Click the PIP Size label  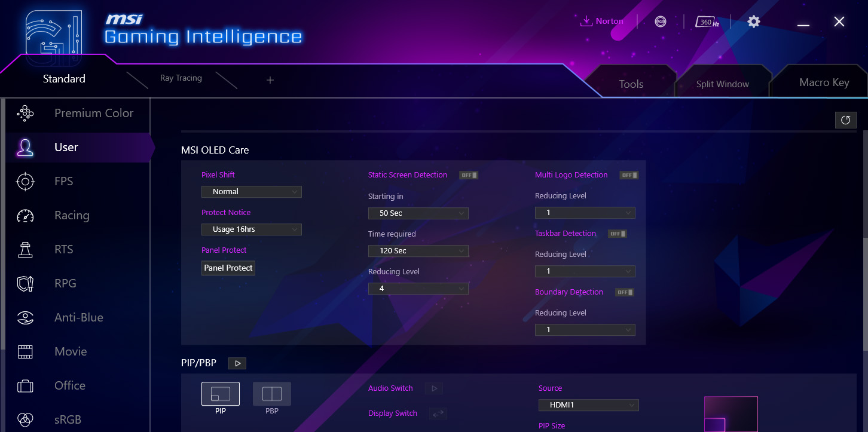552,426
